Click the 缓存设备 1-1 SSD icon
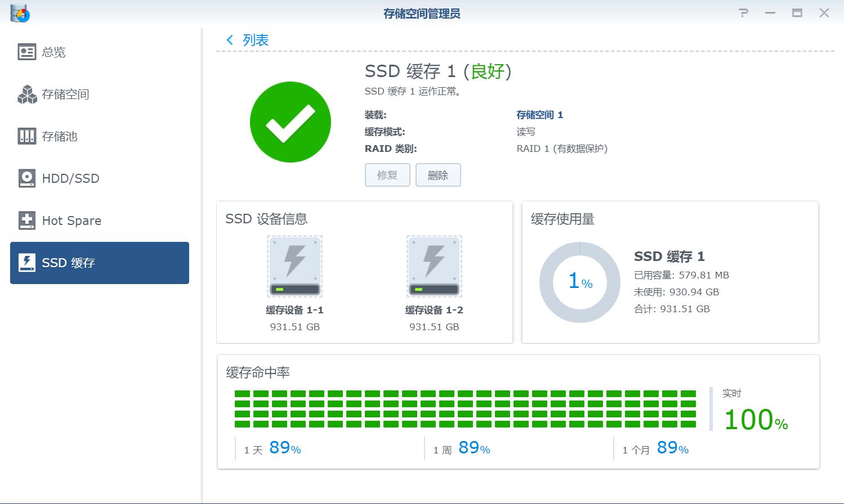Screen dimensions: 844x504 [294, 265]
